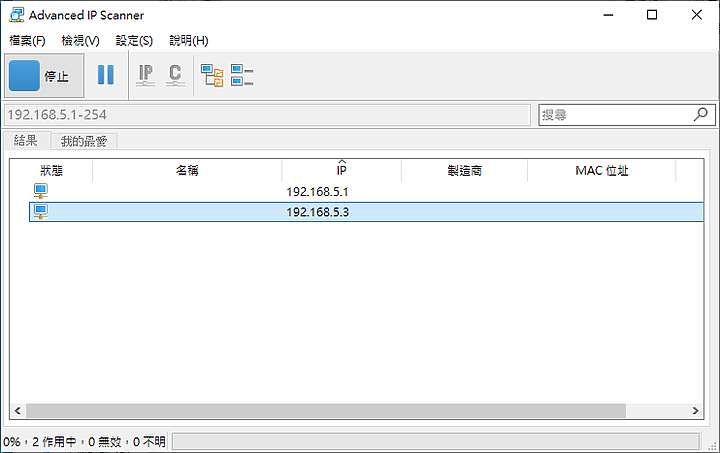This screenshot has height=453, width=720.
Task: Select the row with IP 192.168.5.1
Action: (x=366, y=191)
